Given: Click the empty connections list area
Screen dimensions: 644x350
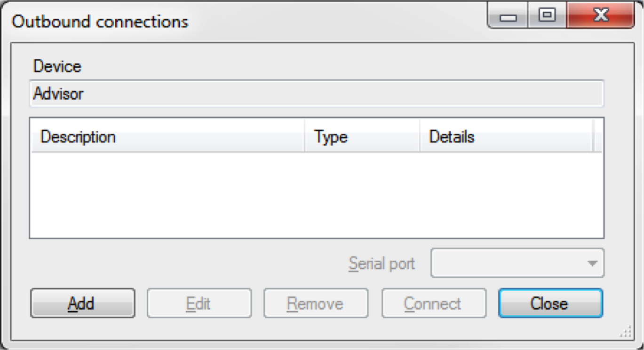Looking at the screenshot, I should click(316, 194).
